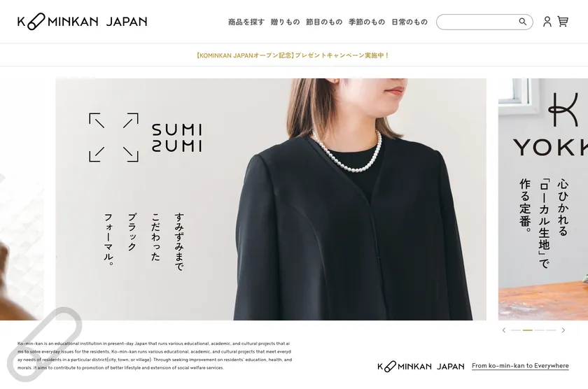Click the SUMI SUMI arrows logo
This screenshot has width=588, height=389.
pos(113,138)
